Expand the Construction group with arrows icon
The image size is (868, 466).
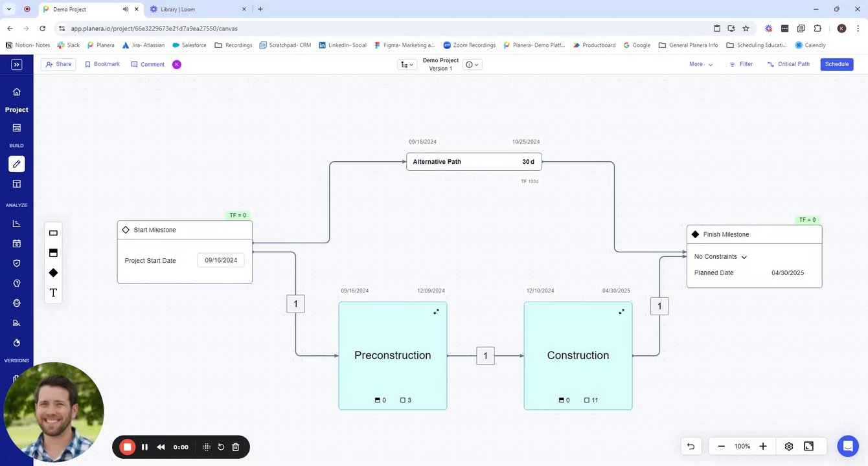621,312
